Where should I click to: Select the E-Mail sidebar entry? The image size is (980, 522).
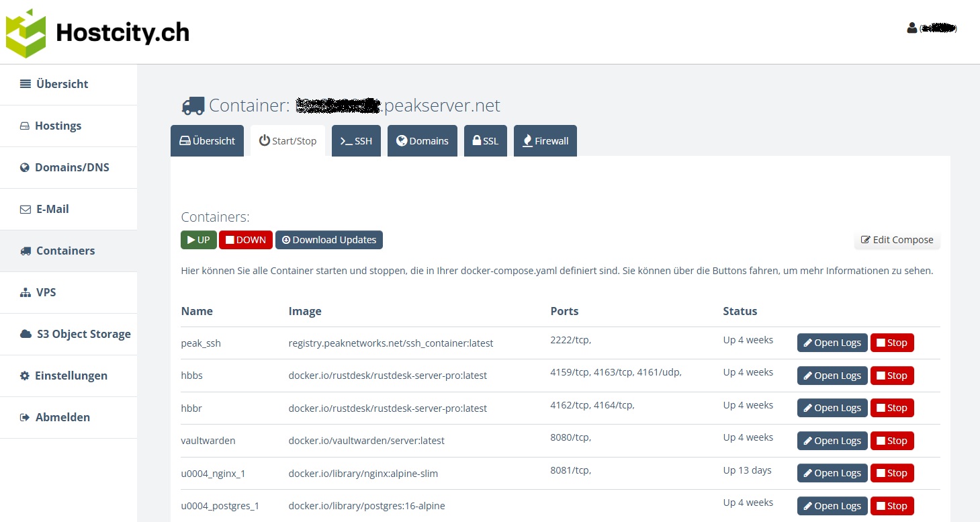[52, 209]
